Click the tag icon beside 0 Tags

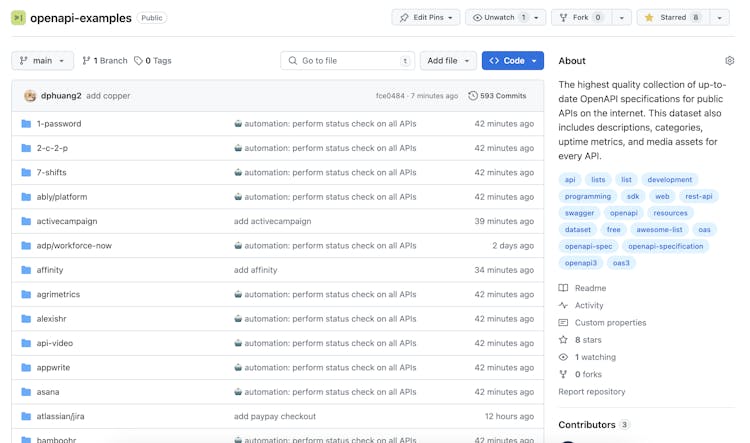138,61
